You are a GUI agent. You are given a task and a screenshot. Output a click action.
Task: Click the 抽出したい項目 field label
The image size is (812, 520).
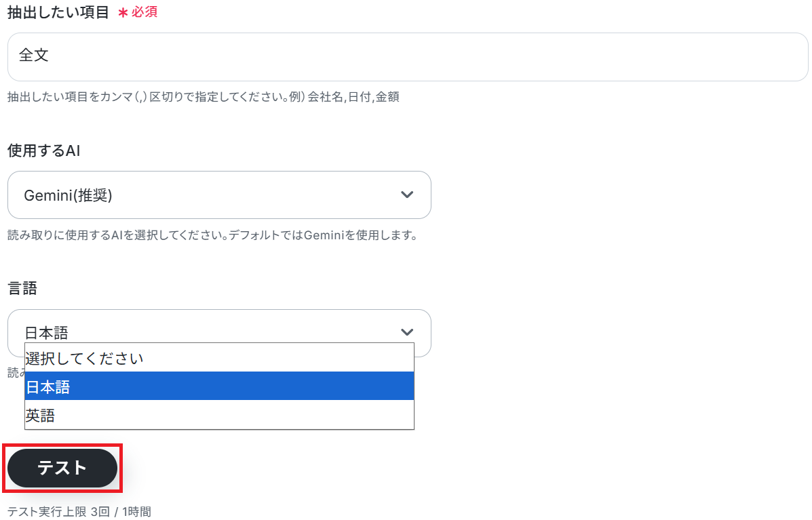coord(58,12)
